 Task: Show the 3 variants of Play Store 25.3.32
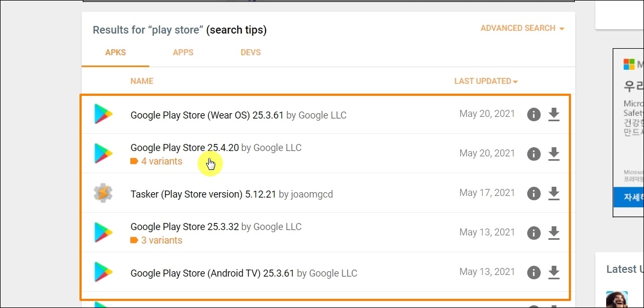[156, 240]
